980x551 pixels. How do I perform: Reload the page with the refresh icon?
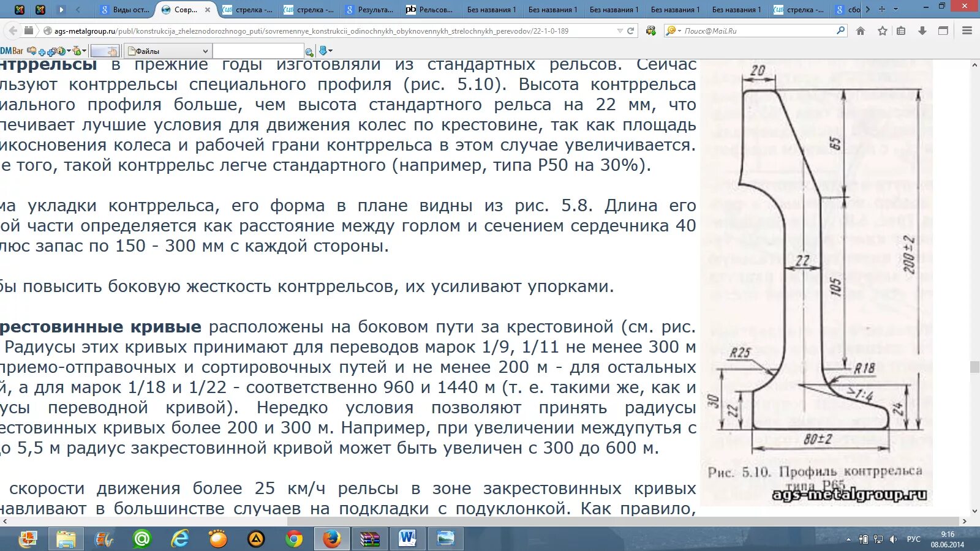[630, 31]
